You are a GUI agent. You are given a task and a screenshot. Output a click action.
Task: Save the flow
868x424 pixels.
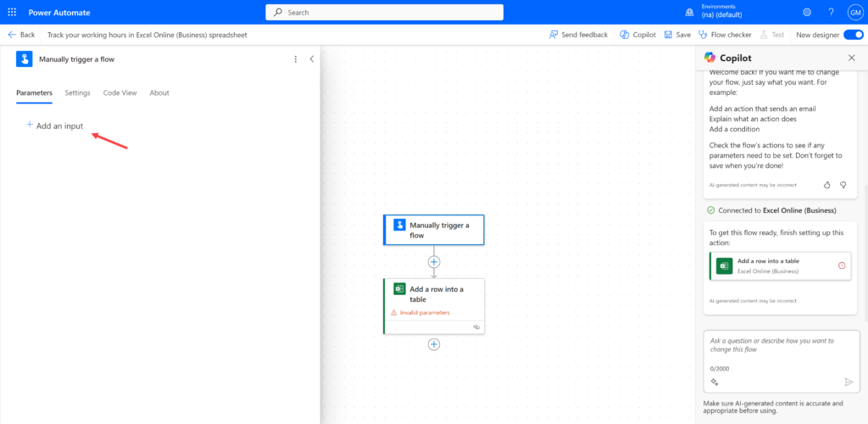pyautogui.click(x=677, y=34)
